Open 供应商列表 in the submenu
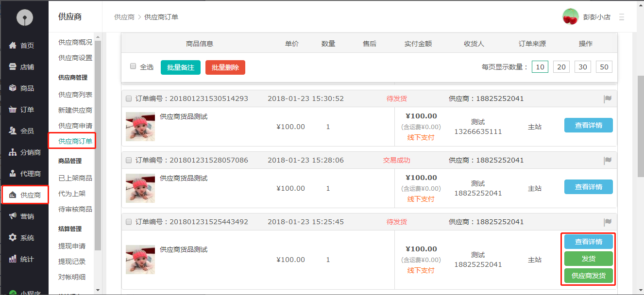 pyautogui.click(x=75, y=95)
